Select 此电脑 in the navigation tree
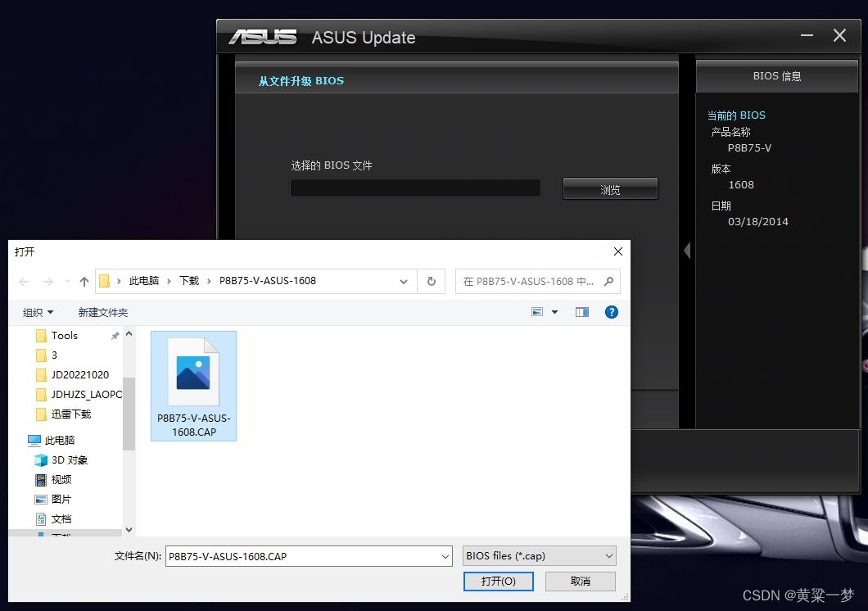Screen dimensions: 868x611 (59, 440)
